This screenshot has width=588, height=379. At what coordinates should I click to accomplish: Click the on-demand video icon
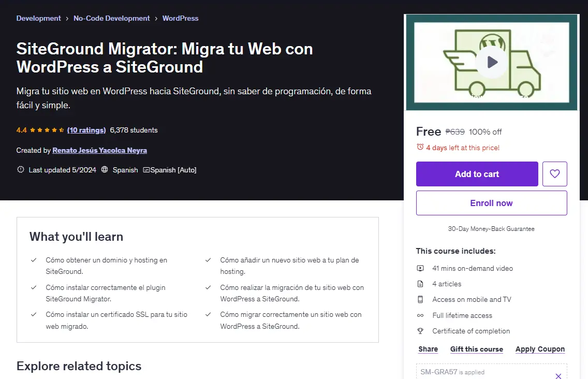coord(420,268)
